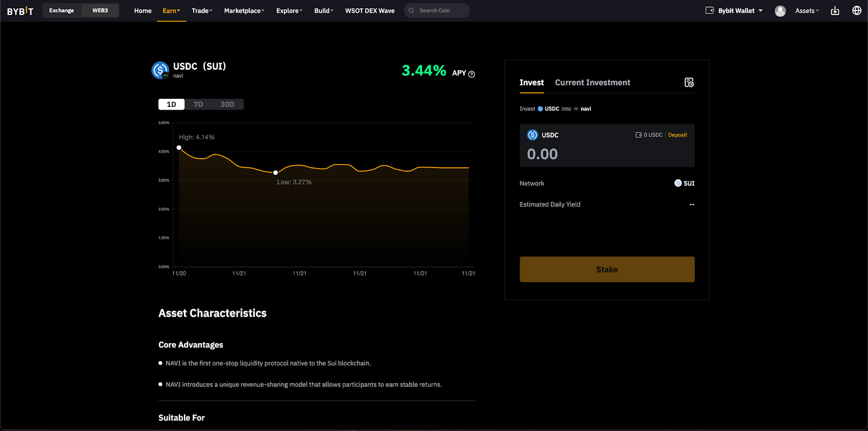Screen dimensions: 868x431
Task: Open the Assets dropdown
Action: tap(807, 11)
